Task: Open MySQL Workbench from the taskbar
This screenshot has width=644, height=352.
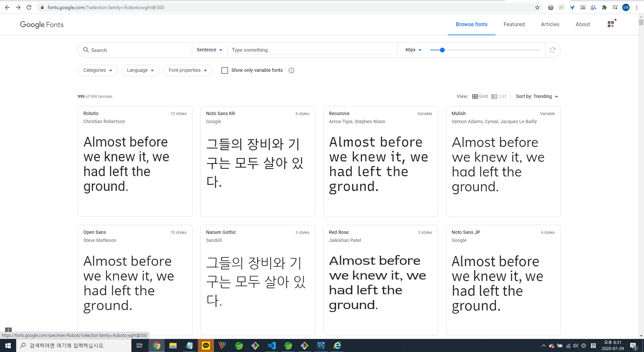Action: (321, 346)
